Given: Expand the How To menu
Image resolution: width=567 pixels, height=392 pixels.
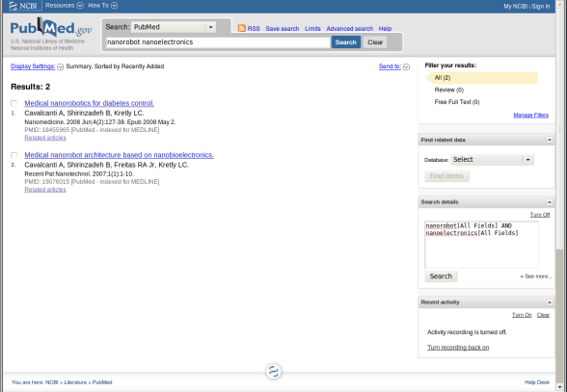Looking at the screenshot, I should pos(102,6).
